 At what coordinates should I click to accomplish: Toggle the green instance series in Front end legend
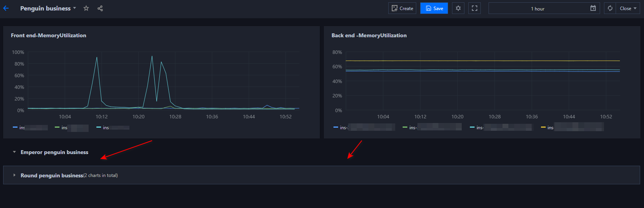pyautogui.click(x=64, y=128)
